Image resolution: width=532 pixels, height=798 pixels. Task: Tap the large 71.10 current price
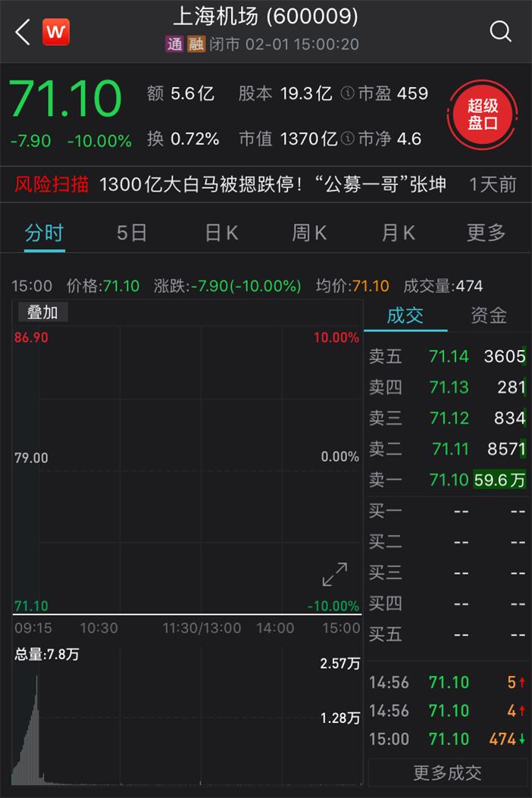65,99
